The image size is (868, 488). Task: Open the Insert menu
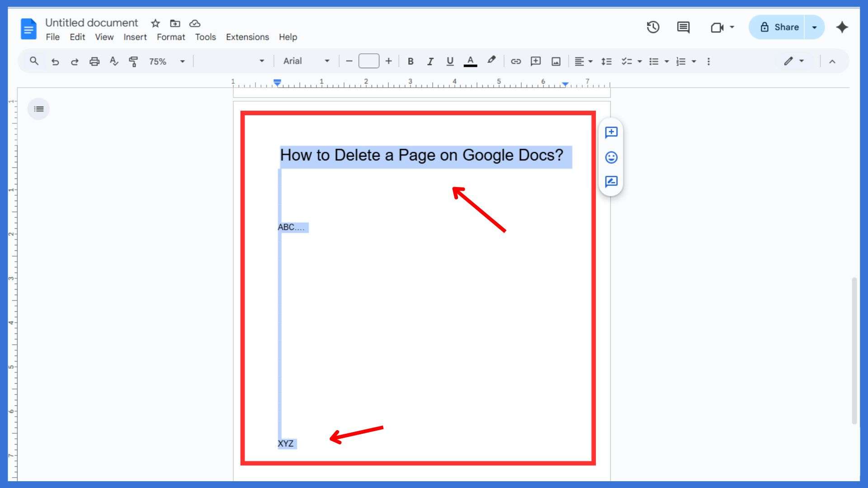click(135, 37)
